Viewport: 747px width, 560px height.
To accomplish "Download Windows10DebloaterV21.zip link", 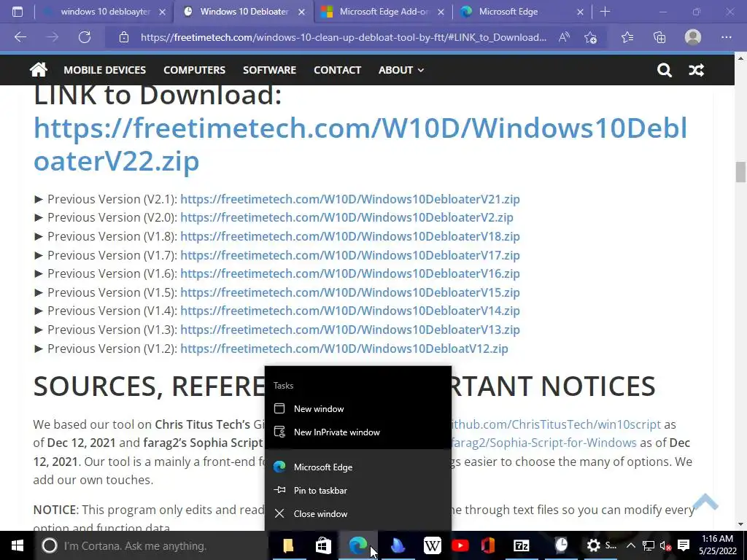I will (x=349, y=199).
